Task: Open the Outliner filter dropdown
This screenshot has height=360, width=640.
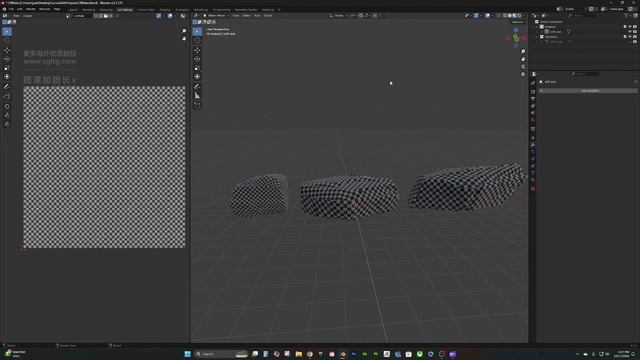Action: [x=627, y=16]
